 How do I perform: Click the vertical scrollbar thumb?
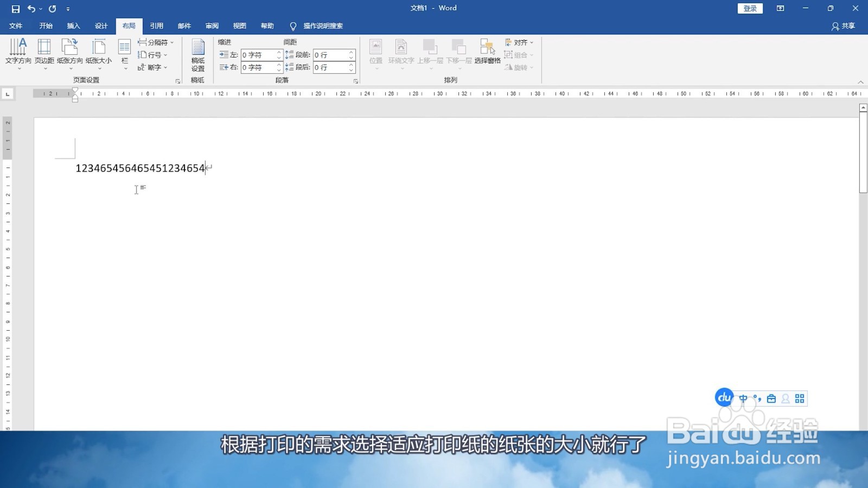(x=863, y=152)
